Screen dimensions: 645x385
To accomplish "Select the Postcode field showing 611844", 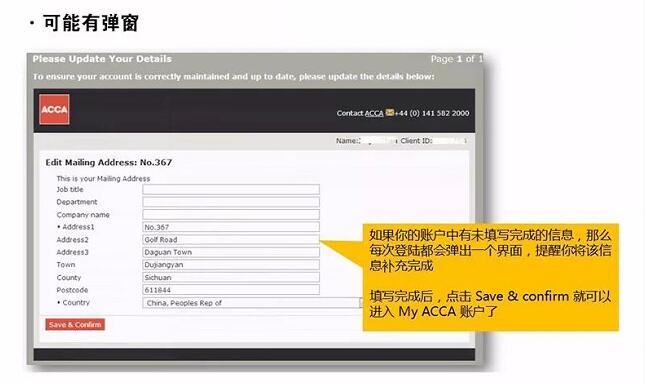I will pyautogui.click(x=231, y=290).
